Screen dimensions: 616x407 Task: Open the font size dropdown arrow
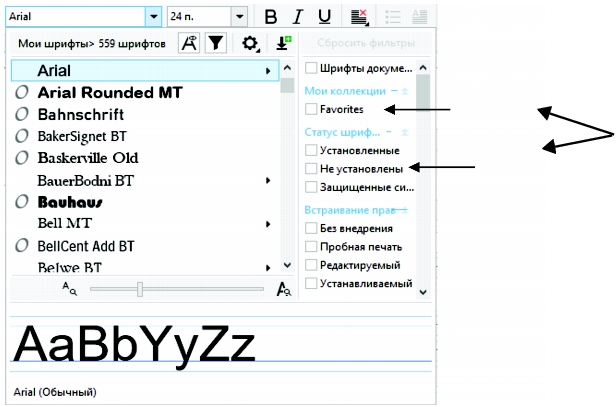[239, 17]
